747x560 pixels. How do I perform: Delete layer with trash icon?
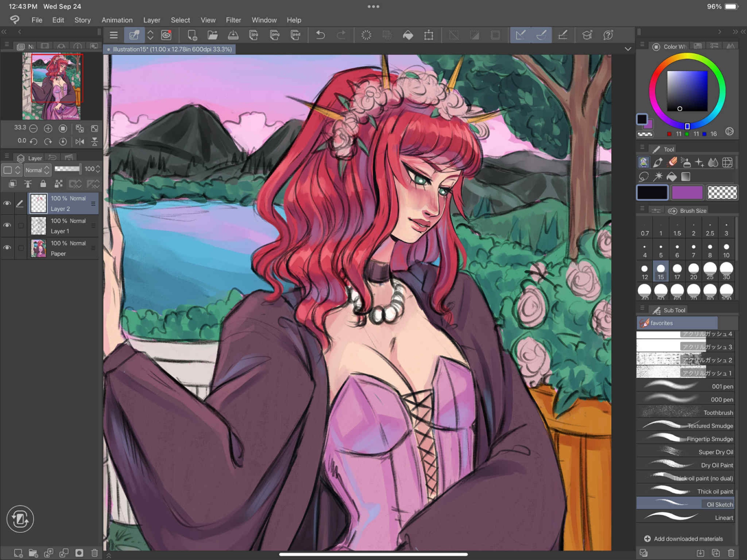[94, 553]
